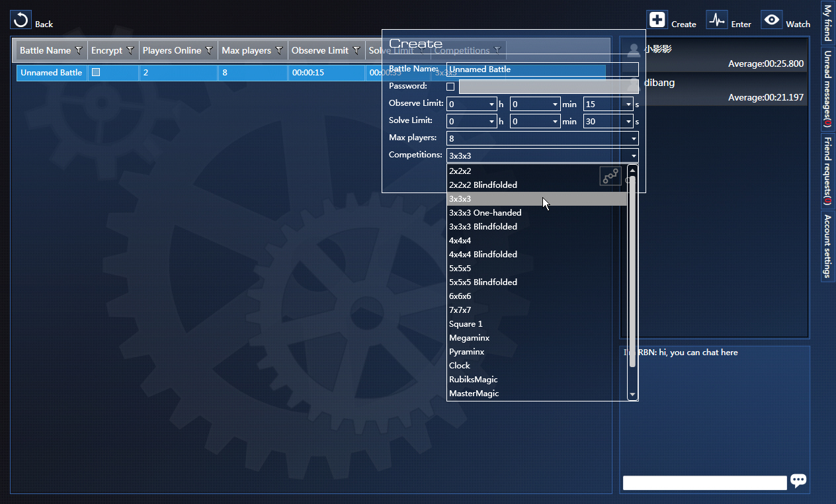Click the chat message input field
Viewport: 836px width, 504px height.
click(705, 483)
